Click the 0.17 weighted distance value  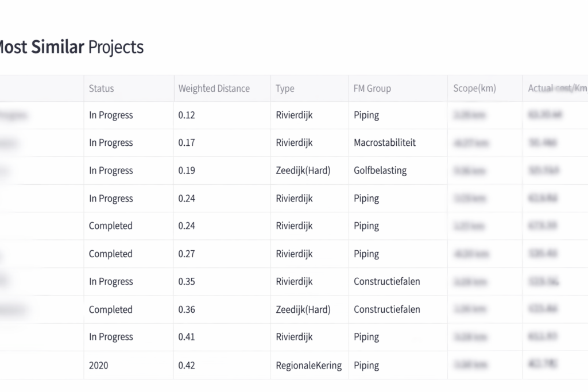click(187, 143)
